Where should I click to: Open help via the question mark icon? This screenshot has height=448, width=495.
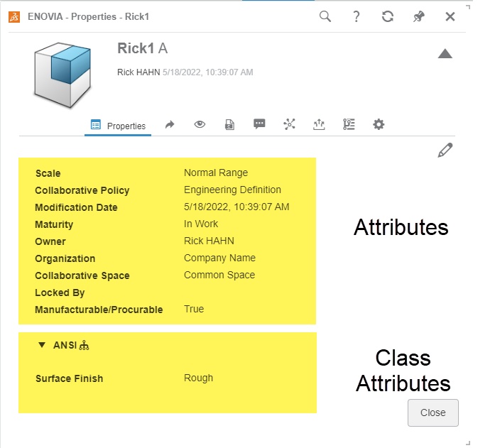click(x=356, y=16)
